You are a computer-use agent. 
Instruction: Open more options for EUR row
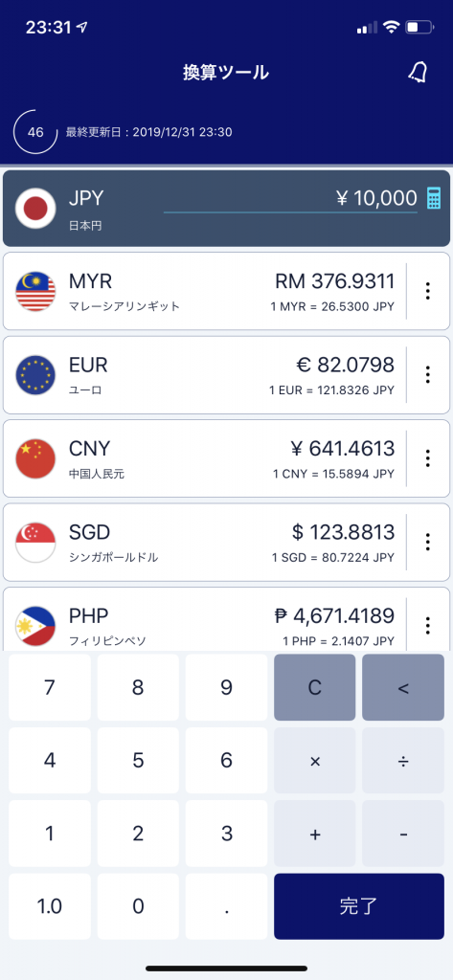pos(428,375)
